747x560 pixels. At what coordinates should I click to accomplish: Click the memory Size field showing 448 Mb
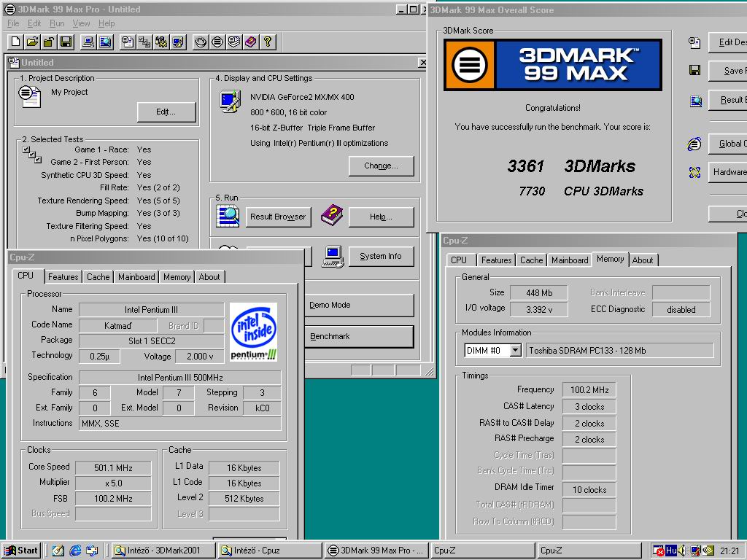[539, 293]
